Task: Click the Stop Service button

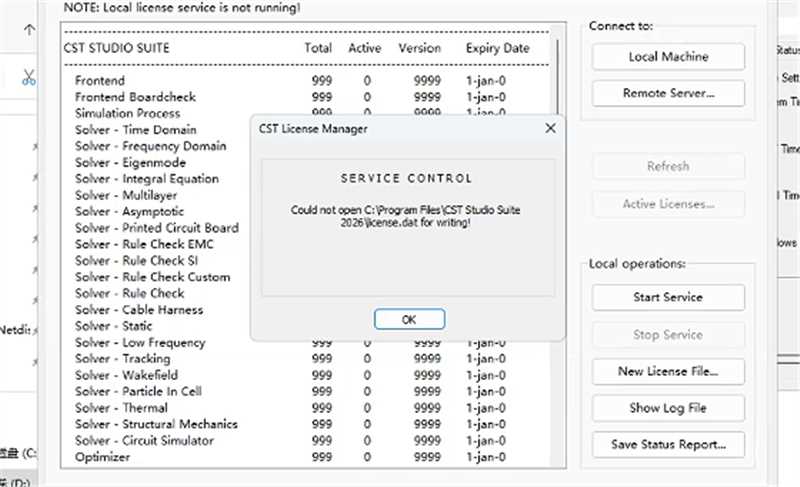Action: [x=668, y=335]
